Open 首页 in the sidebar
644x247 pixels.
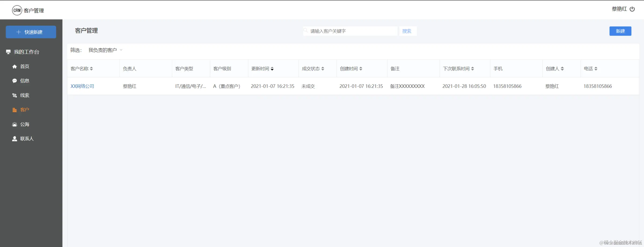(x=25, y=66)
